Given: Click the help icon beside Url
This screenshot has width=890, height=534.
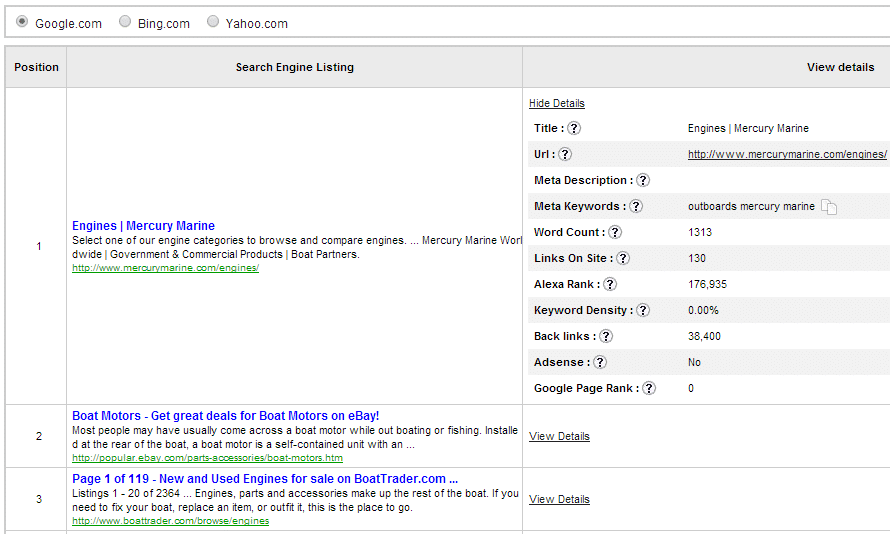Looking at the screenshot, I should coord(565,154).
